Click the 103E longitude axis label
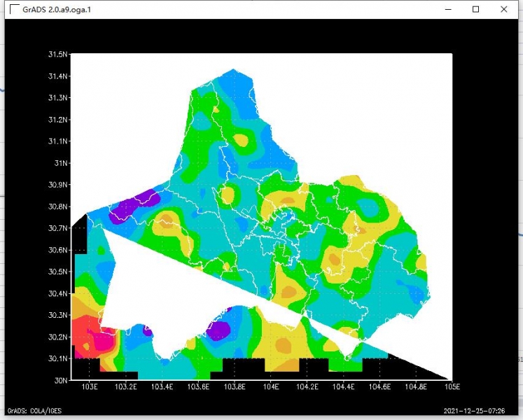This screenshot has width=523, height=420. point(89,387)
